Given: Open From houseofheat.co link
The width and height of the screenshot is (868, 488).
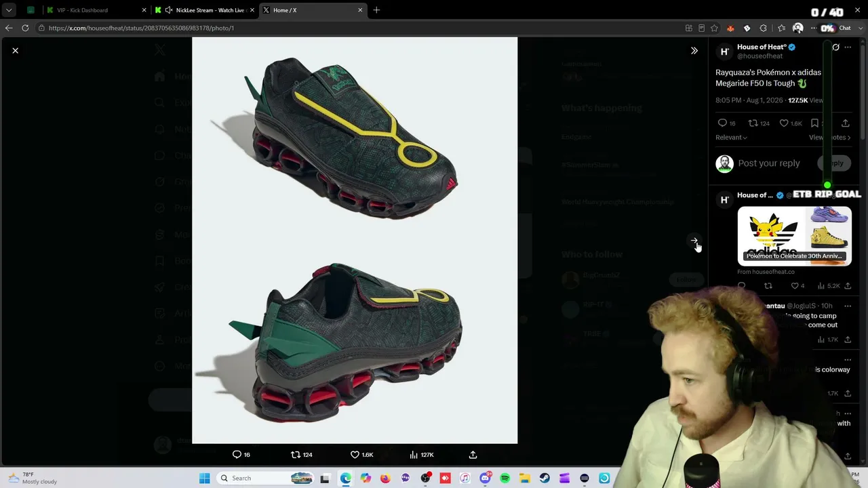Looking at the screenshot, I should 766,272.
